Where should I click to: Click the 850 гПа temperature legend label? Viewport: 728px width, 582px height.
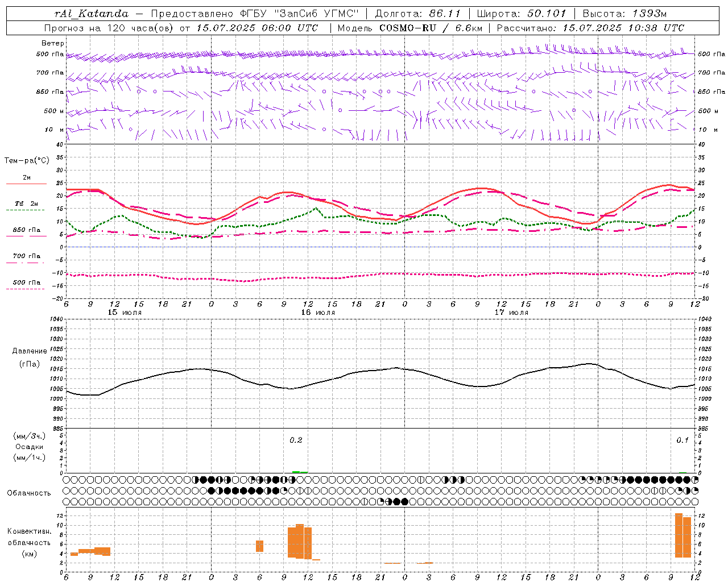27,230
